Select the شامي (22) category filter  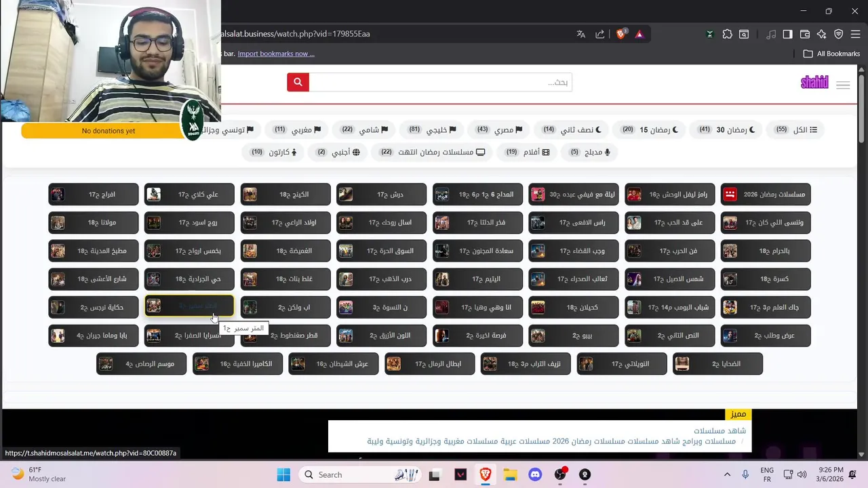[364, 129]
